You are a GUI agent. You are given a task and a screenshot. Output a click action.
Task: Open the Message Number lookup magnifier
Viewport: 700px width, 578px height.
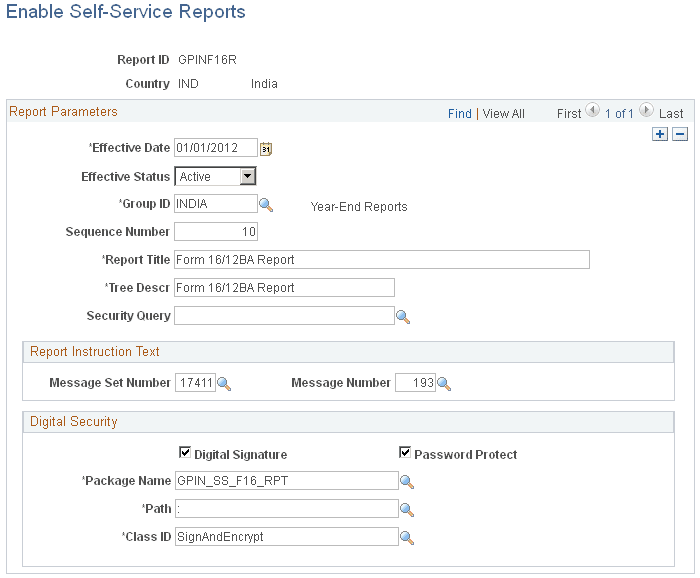(x=444, y=383)
